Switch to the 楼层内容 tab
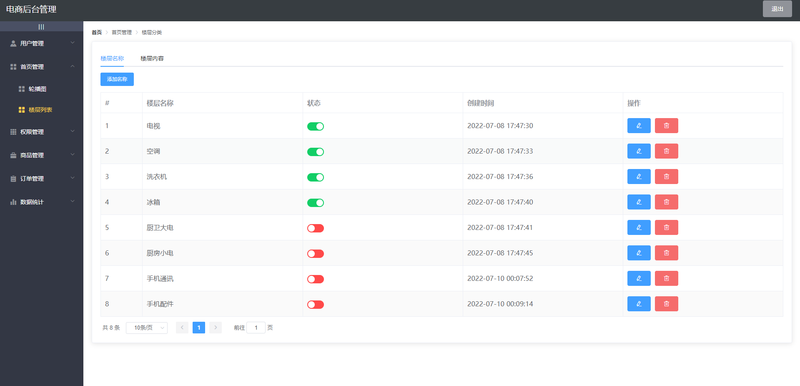Viewport: 800px width, 386px height. tap(152, 59)
